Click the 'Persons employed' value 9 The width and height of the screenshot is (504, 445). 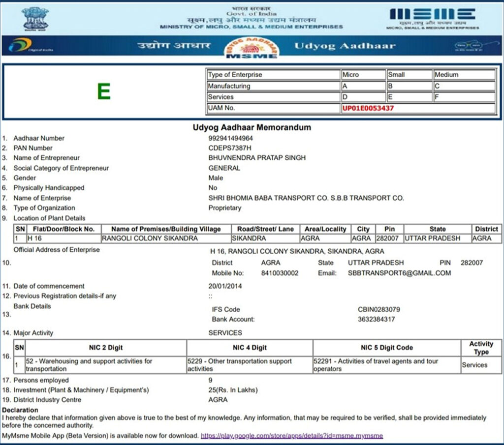(210, 381)
